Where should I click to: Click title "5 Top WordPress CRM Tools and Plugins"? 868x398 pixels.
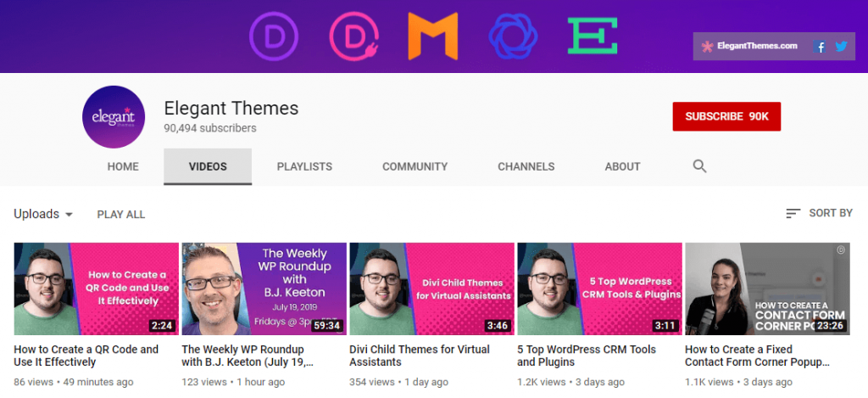coord(587,356)
